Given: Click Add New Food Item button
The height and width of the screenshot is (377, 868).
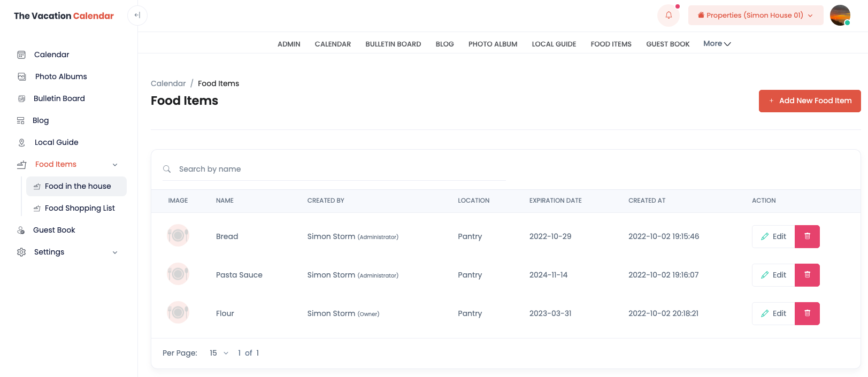Looking at the screenshot, I should 809,101.
